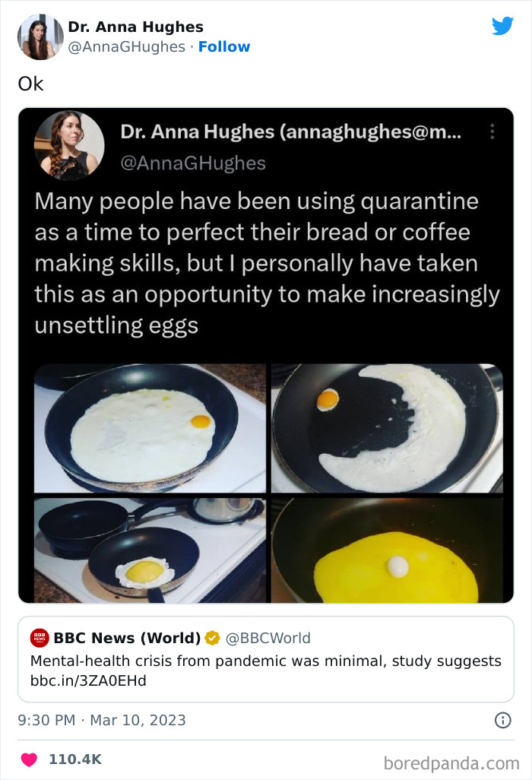Like the tweet with the heart icon
This screenshot has width=532, height=780.
29,759
